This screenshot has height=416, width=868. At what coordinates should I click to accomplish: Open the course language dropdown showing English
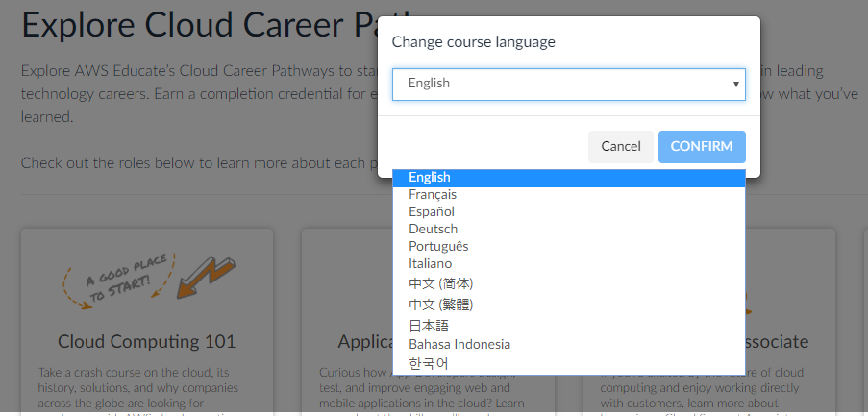[568, 85]
